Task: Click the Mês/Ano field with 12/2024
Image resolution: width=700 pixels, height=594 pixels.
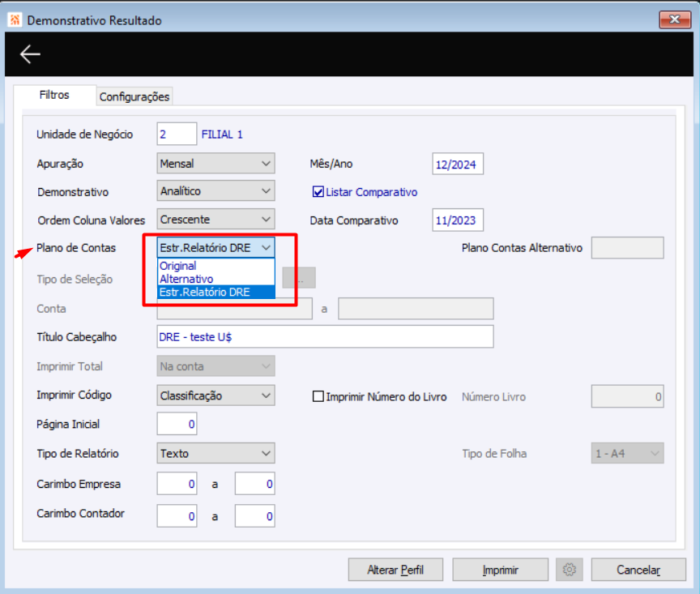Action: click(x=458, y=164)
